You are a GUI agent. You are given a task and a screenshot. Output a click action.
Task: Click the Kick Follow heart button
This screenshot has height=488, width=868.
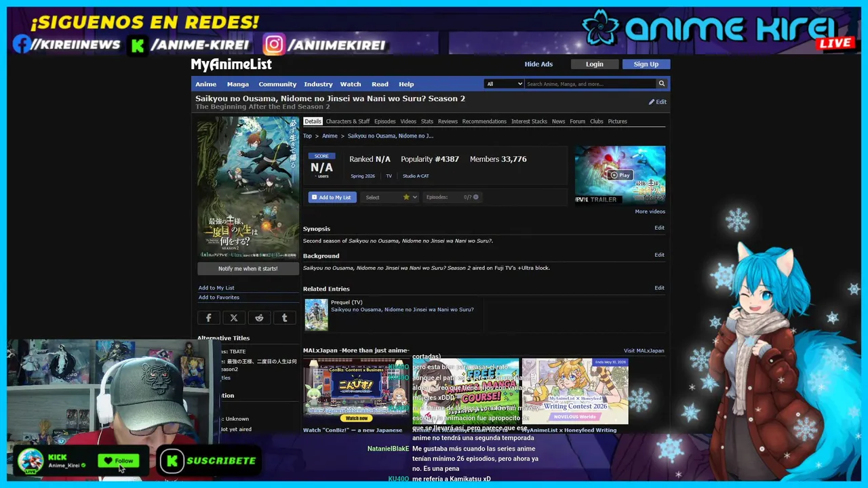pyautogui.click(x=119, y=461)
